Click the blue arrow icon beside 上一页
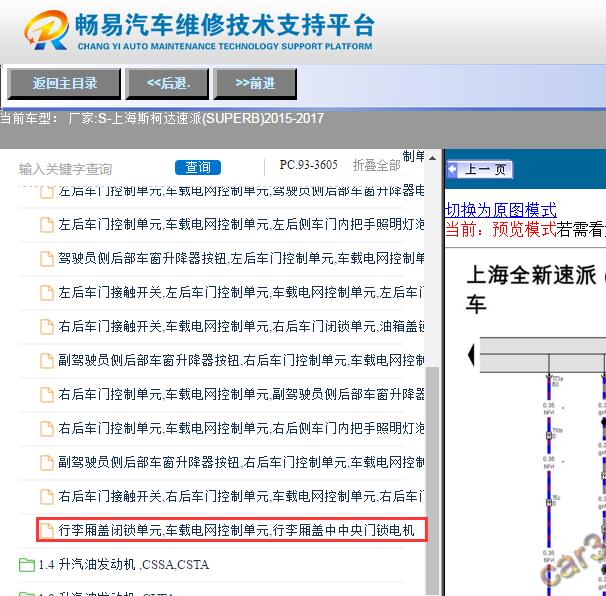This screenshot has width=606, height=596. (452, 169)
